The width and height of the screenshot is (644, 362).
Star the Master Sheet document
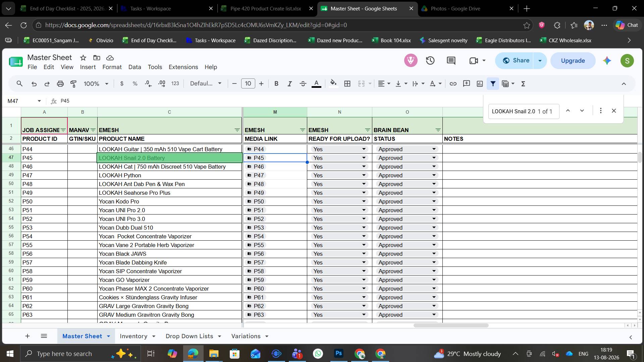click(x=83, y=58)
